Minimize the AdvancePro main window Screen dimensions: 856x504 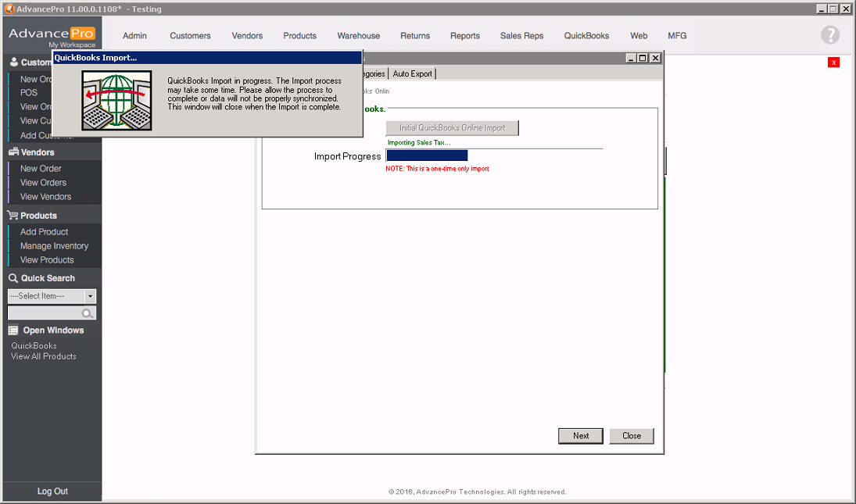point(822,9)
